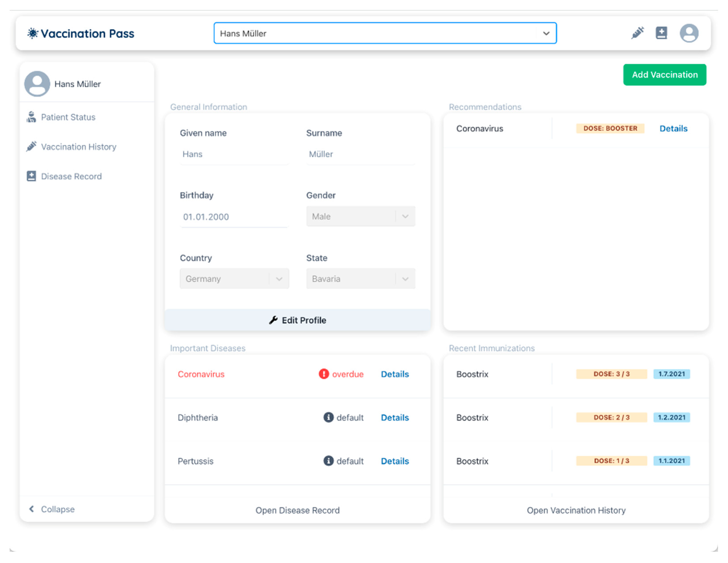Click the Diphtheria default info icon
The width and height of the screenshot is (728, 563).
[x=328, y=417]
